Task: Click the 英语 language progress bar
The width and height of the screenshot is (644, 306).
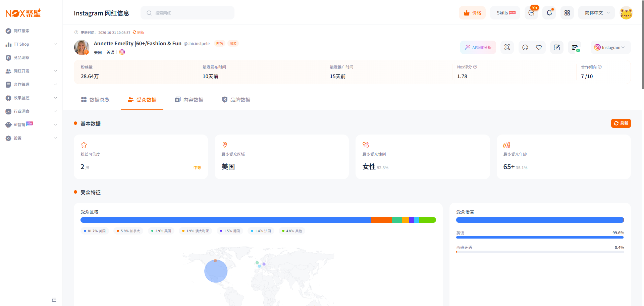Action: point(540,237)
